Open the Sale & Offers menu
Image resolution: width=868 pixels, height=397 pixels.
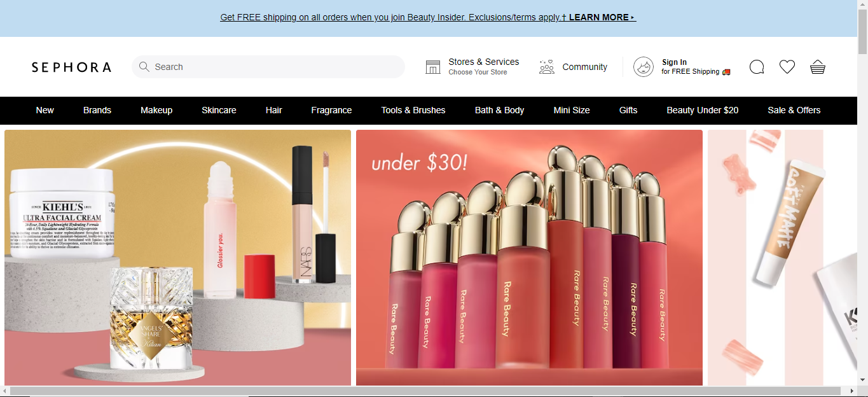[x=794, y=110]
